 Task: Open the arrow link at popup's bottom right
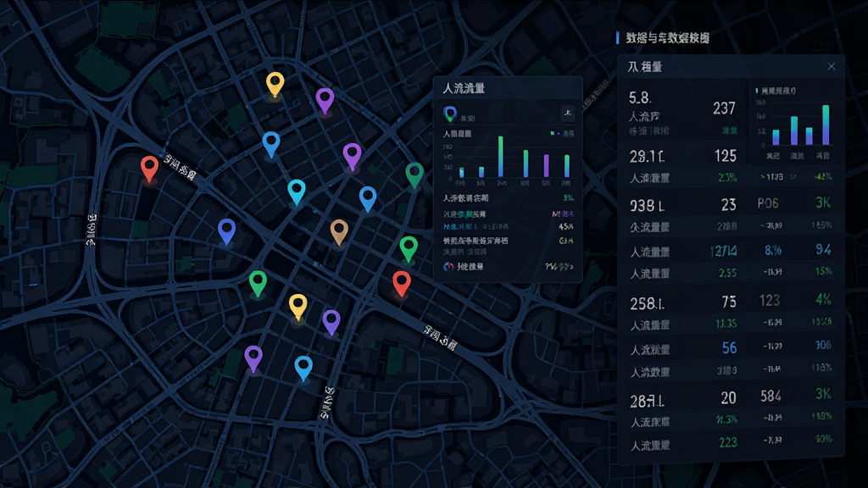pos(559,267)
